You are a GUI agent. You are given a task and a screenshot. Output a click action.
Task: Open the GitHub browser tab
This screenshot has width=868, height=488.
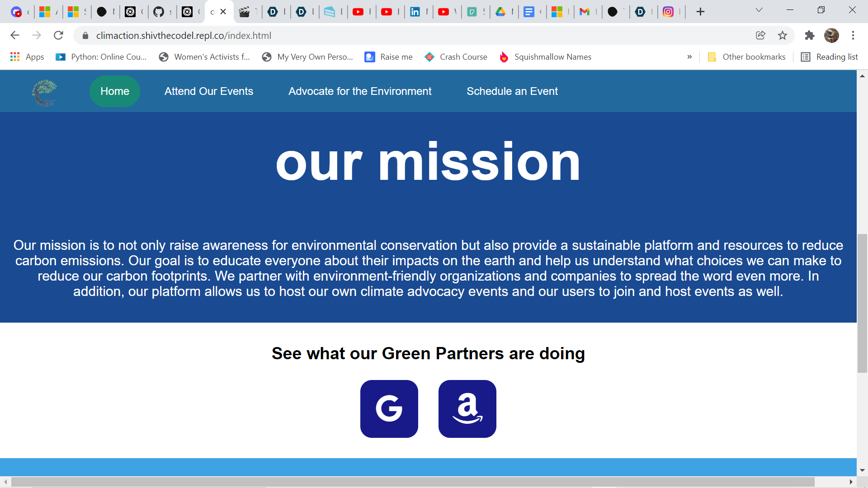coord(159,12)
